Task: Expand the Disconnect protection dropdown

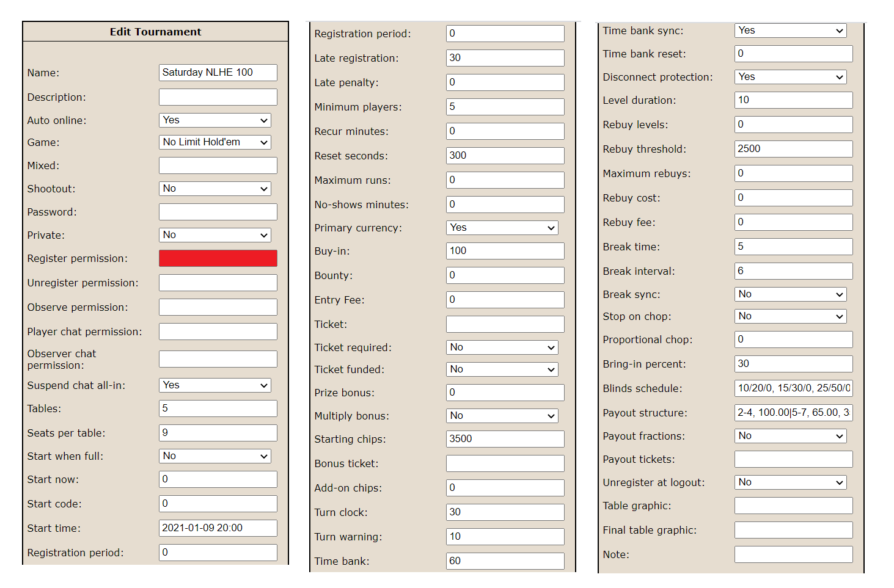Action: 790,76
